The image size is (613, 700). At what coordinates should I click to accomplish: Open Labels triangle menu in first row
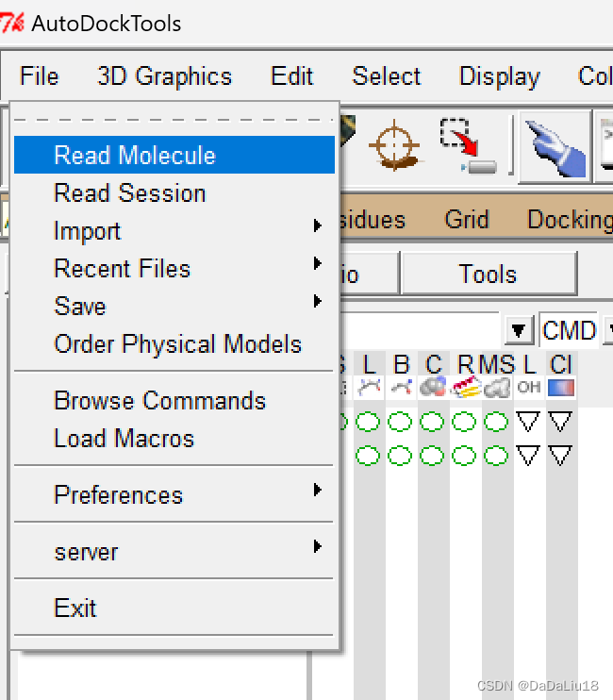point(528,421)
